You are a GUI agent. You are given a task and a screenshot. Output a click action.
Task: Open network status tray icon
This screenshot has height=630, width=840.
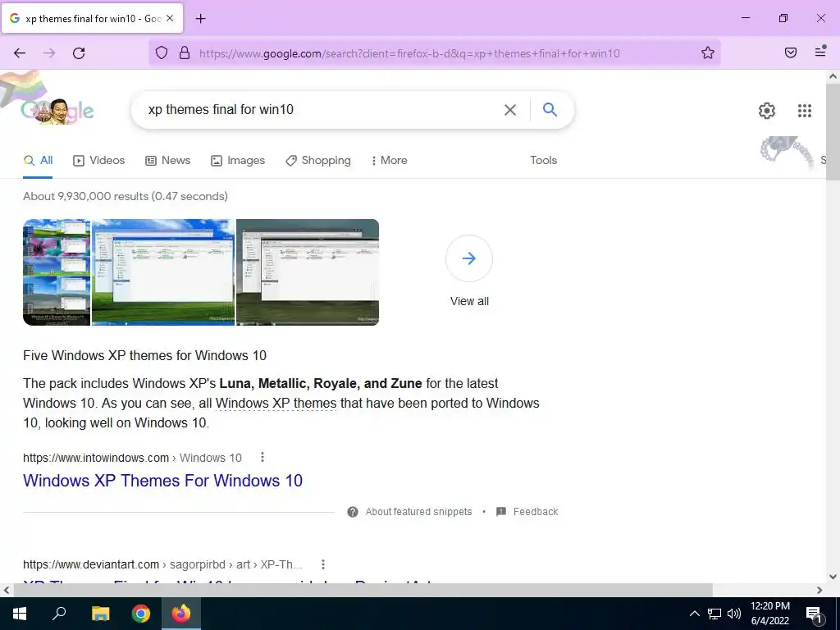click(714, 614)
